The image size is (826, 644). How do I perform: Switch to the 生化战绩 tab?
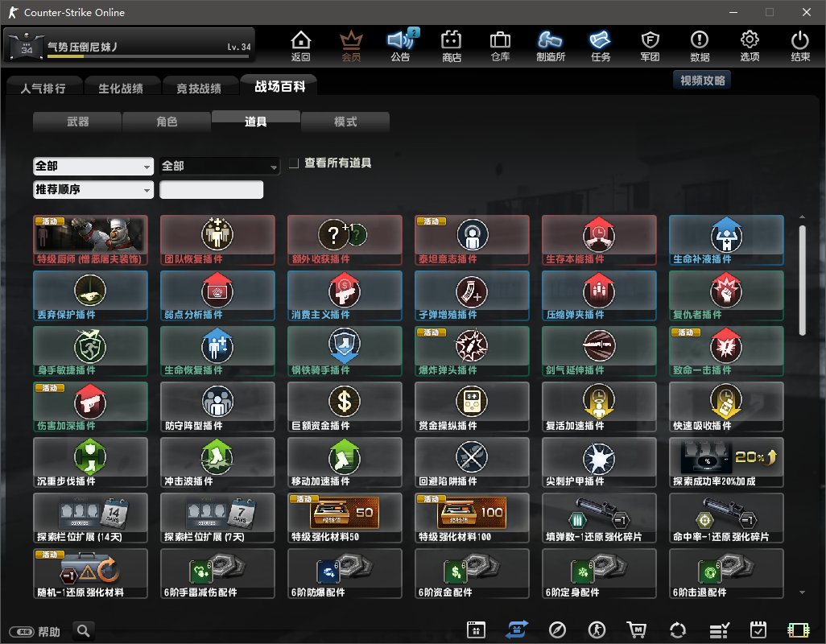tap(121, 88)
